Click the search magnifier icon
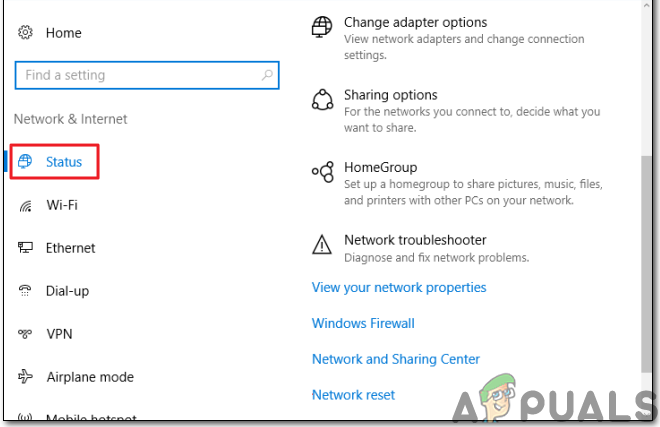This screenshot has width=660, height=427. pyautogui.click(x=267, y=75)
